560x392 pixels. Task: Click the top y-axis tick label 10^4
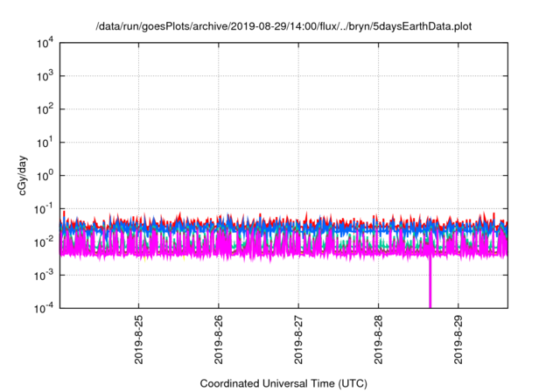tap(47, 43)
